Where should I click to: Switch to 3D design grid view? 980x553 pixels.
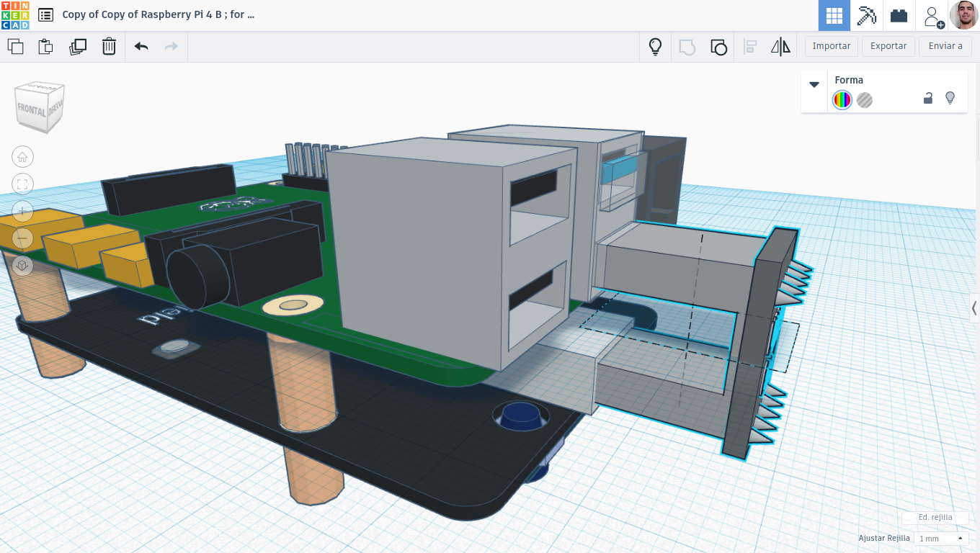[834, 15]
